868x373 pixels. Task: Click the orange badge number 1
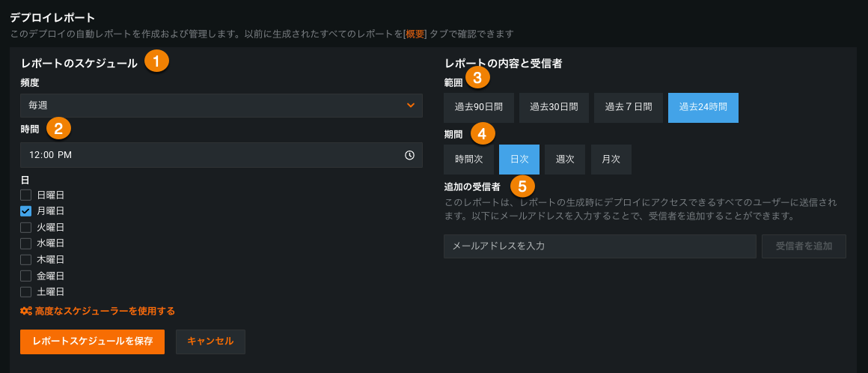click(x=156, y=61)
